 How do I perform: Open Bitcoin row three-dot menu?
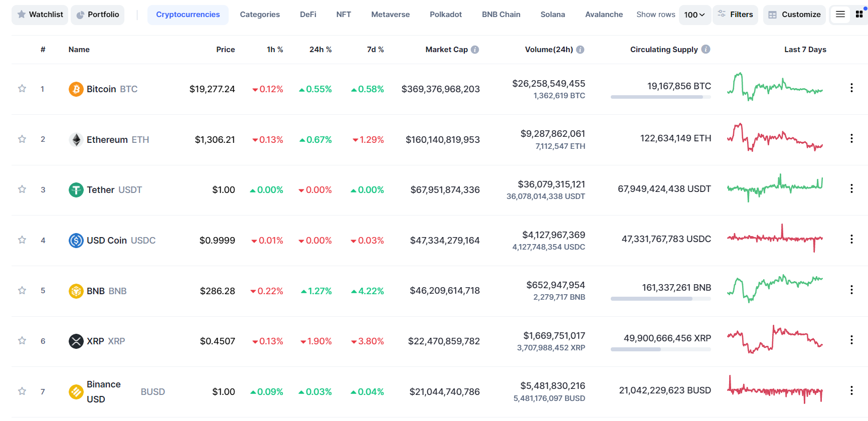tap(851, 88)
